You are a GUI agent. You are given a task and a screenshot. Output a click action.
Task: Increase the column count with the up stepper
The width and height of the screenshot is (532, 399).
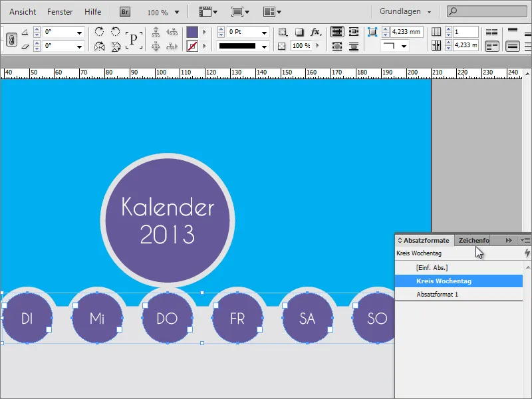click(448, 29)
